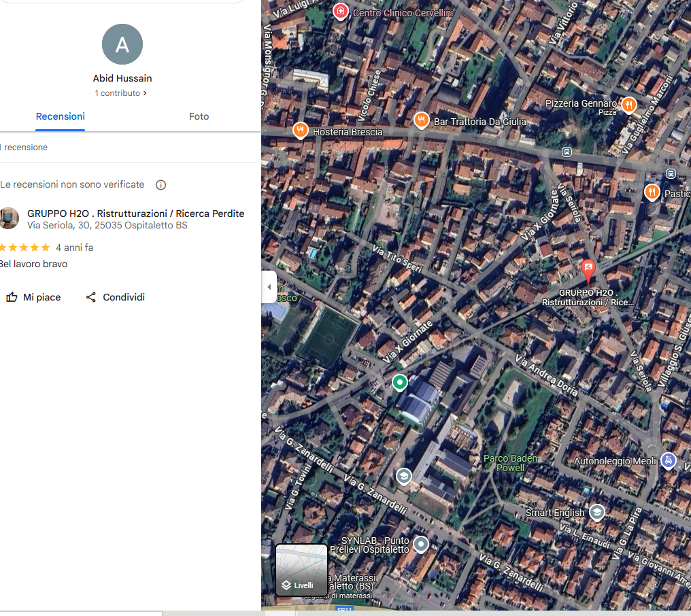This screenshot has width=691, height=616.
Task: Show info about unverified reviews
Action: [x=161, y=185]
